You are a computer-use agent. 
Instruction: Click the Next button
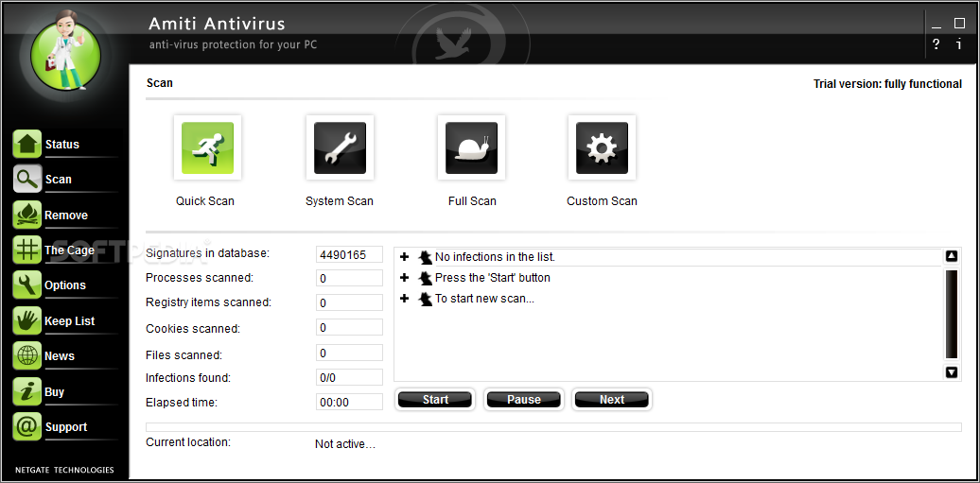coord(612,400)
